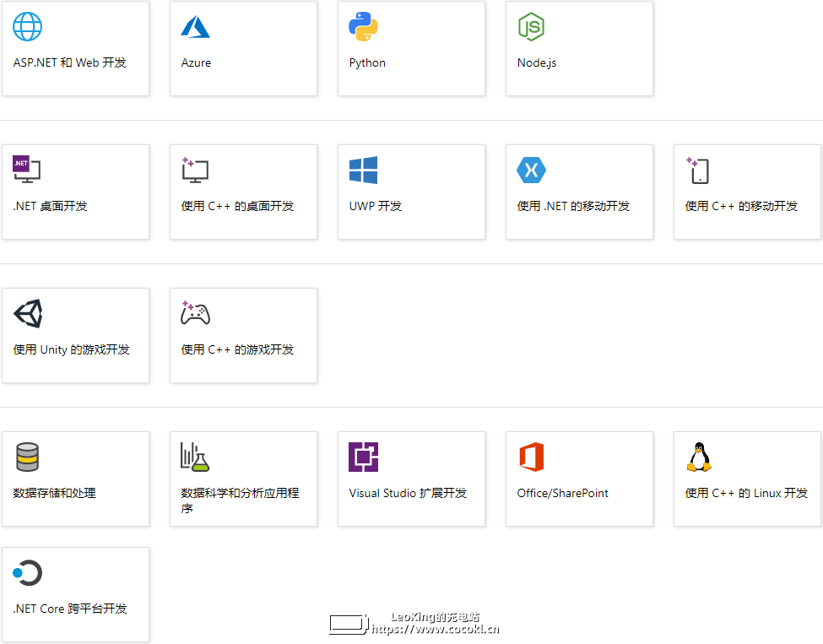Click the Visual Studio extension icon
Image resolution: width=823 pixels, height=644 pixels.
tap(363, 457)
